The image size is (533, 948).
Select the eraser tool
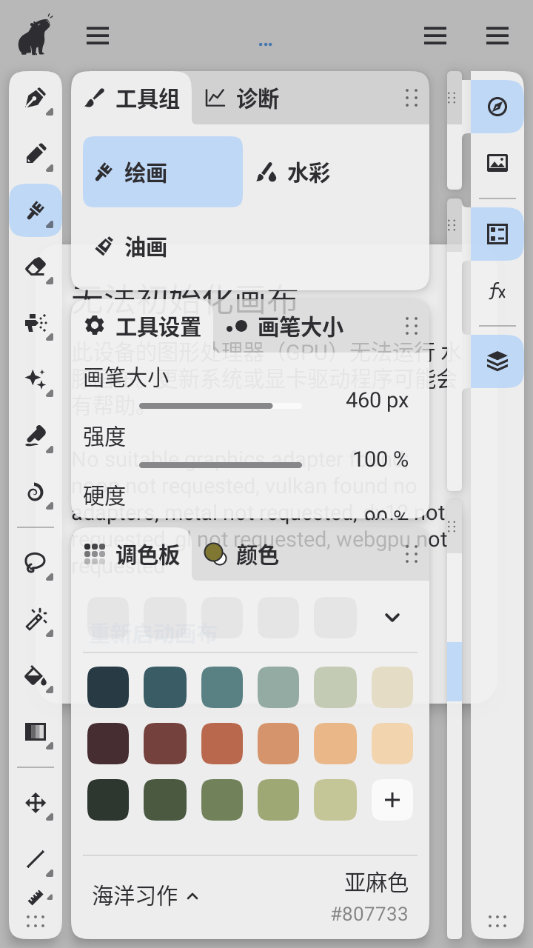[x=36, y=267]
